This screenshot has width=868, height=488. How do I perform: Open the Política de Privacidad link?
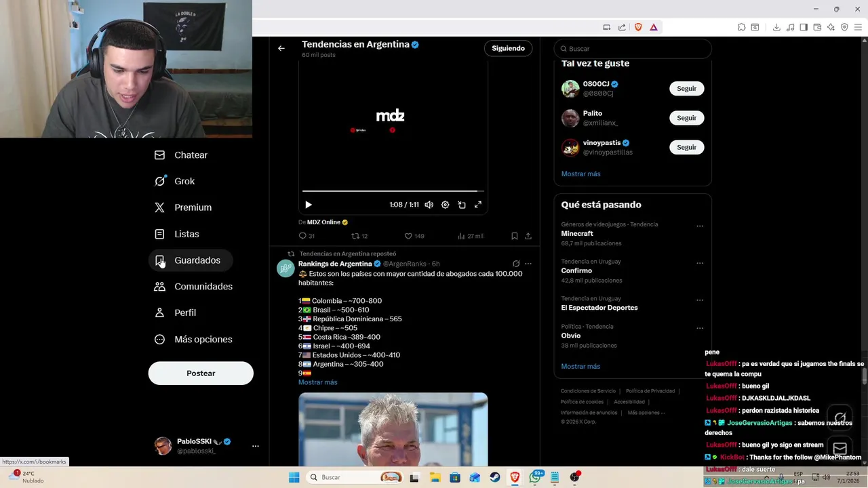pos(650,391)
